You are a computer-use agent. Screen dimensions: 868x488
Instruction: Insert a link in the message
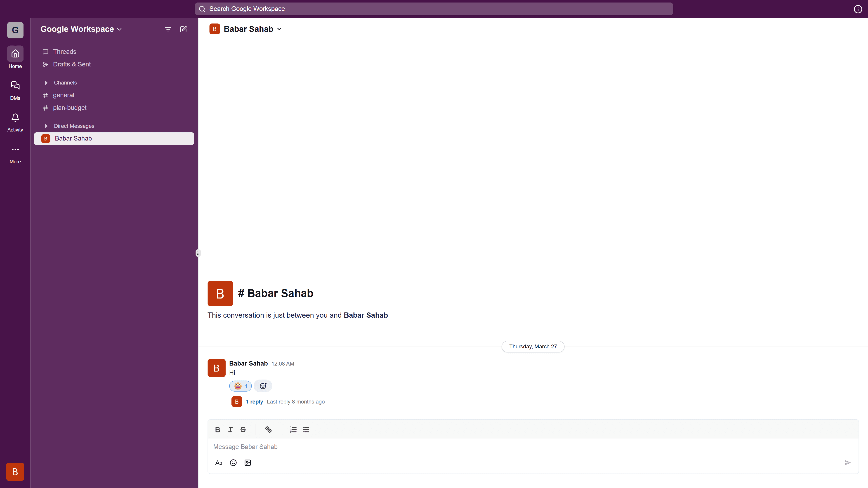[268, 429]
